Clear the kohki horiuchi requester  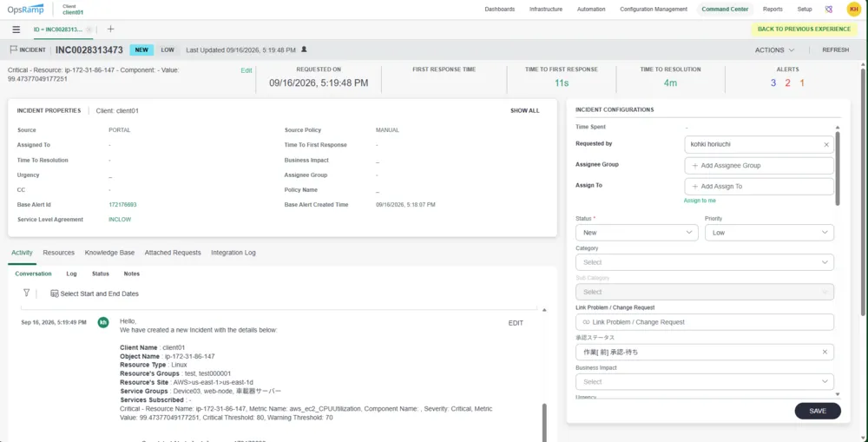826,144
